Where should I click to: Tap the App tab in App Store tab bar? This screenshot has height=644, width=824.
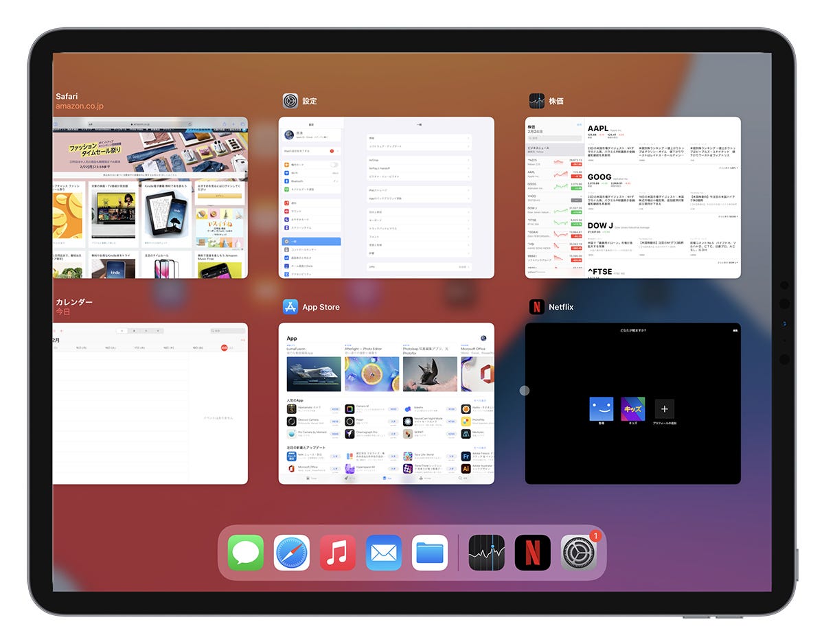387,477
